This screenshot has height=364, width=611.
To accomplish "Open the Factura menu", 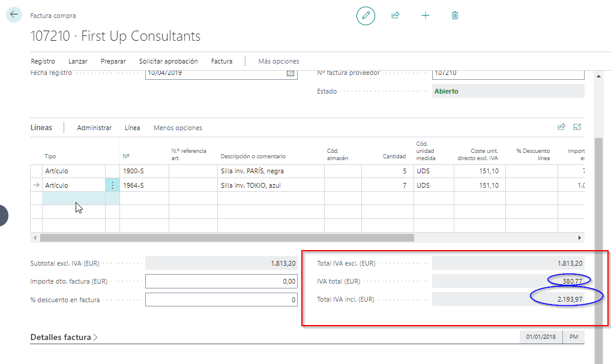I will (x=221, y=61).
